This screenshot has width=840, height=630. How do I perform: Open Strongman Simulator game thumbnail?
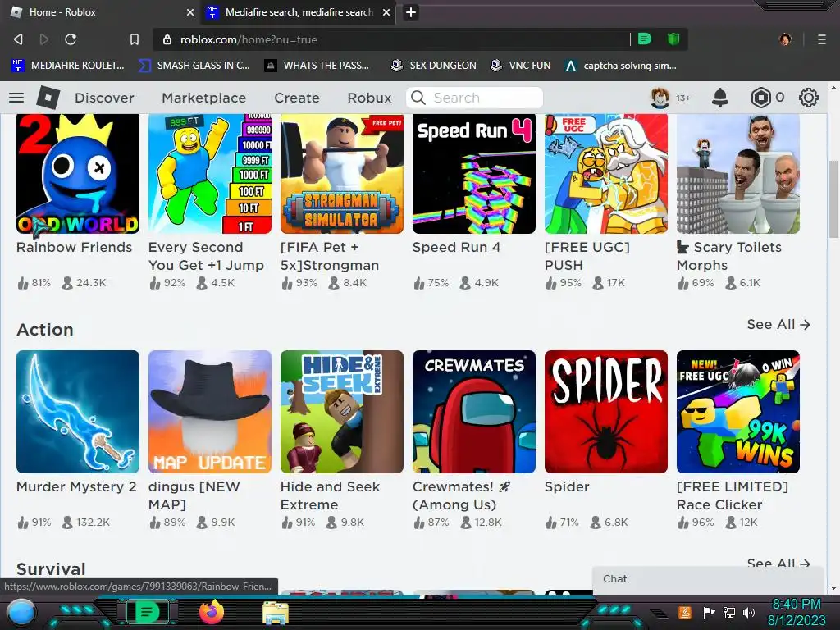coord(342,174)
